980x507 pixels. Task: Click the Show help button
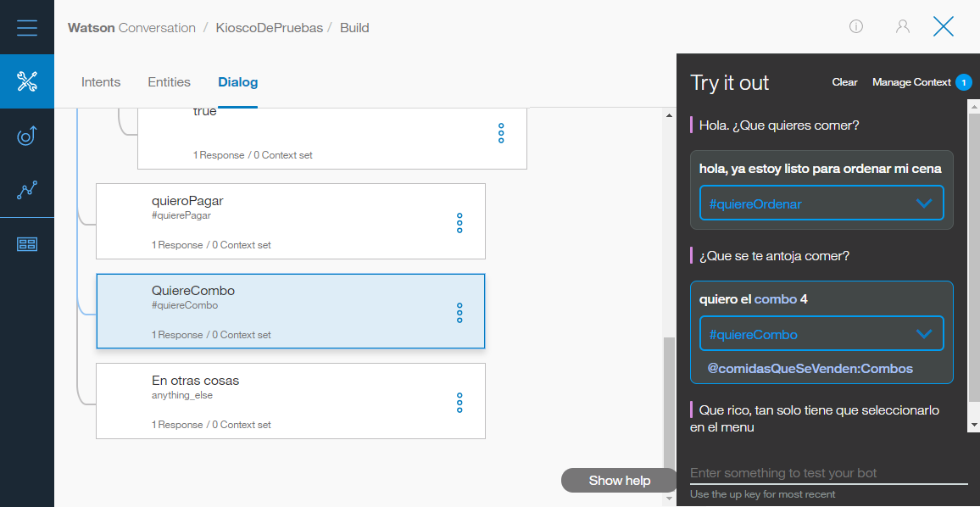tap(620, 480)
